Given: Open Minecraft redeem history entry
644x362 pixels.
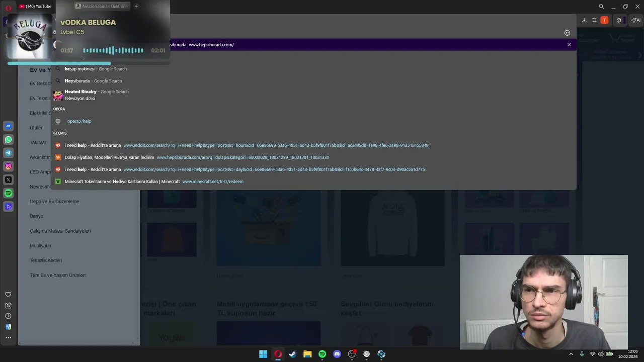Looking at the screenshot, I should click(313, 182).
